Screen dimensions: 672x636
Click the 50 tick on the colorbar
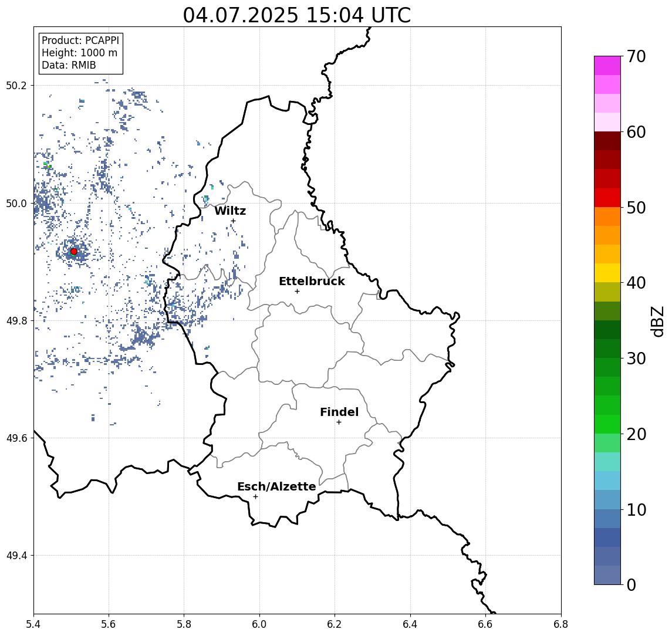tap(636, 208)
